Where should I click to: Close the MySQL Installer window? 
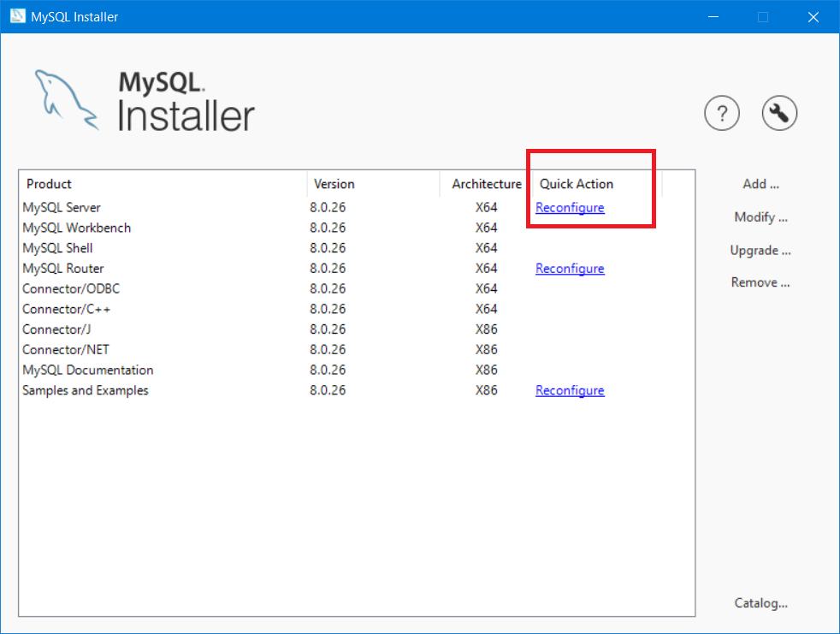click(813, 16)
